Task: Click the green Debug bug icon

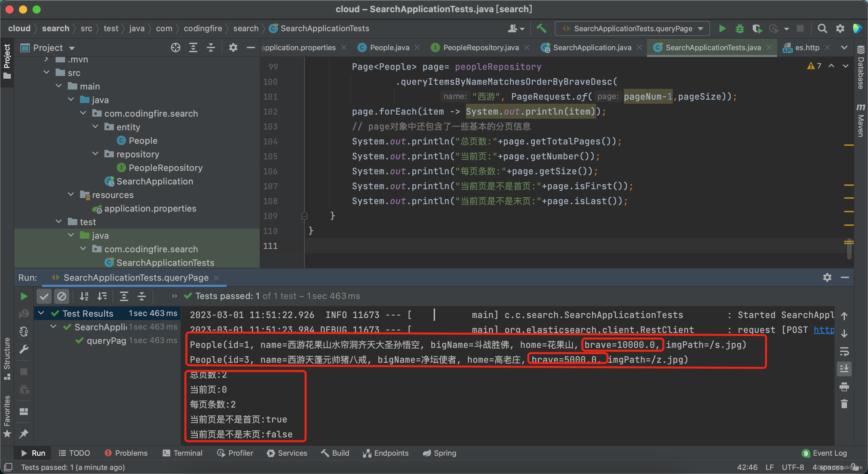Action: click(x=739, y=28)
